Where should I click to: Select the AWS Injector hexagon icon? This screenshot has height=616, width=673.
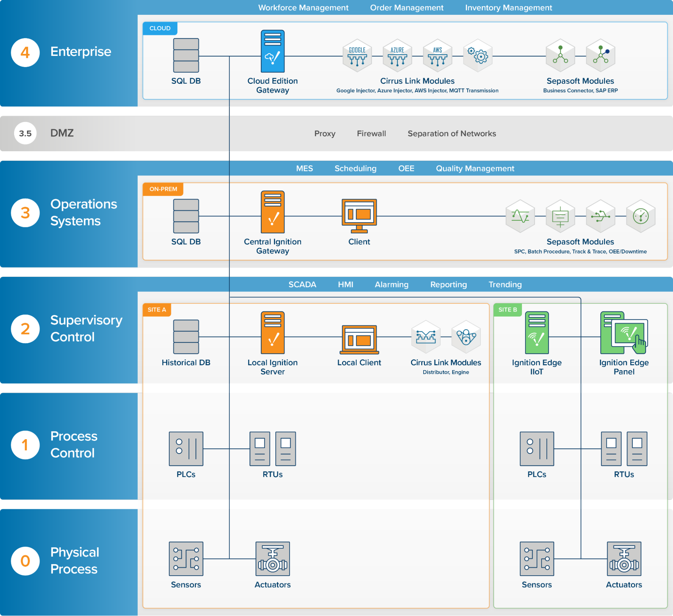point(437,56)
